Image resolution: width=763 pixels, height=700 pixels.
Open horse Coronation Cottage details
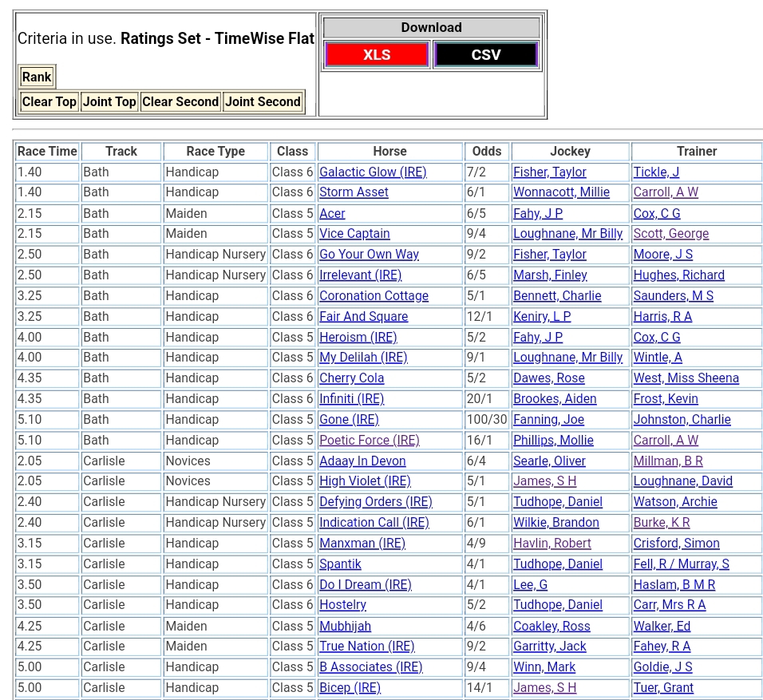(x=374, y=295)
